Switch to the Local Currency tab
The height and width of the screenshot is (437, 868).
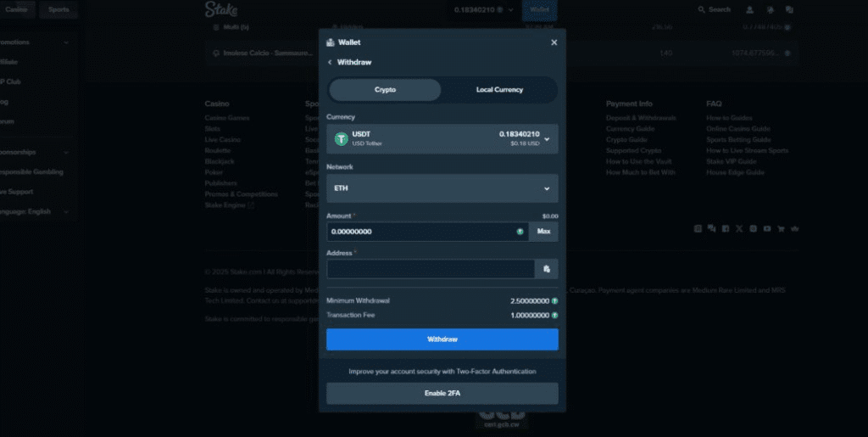tap(499, 90)
